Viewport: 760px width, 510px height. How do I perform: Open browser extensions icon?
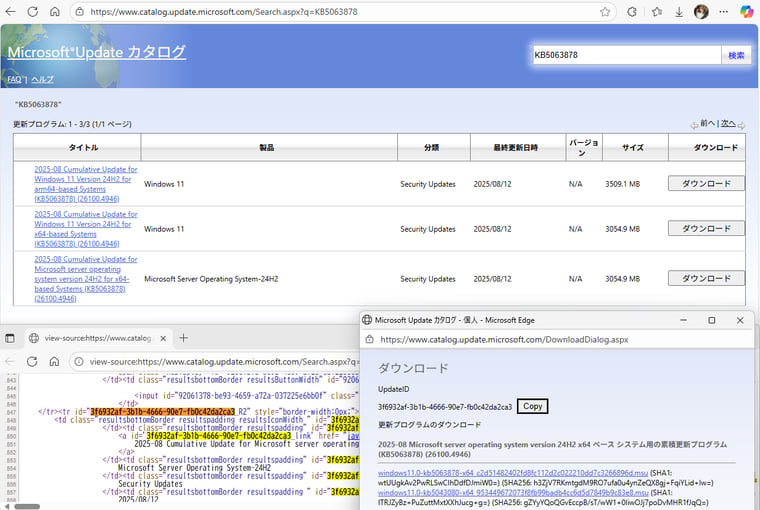click(x=632, y=12)
